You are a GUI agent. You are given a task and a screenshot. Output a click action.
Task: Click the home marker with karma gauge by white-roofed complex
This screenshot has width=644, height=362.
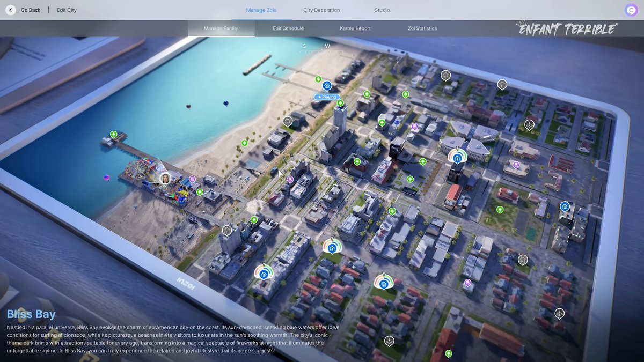(457, 158)
